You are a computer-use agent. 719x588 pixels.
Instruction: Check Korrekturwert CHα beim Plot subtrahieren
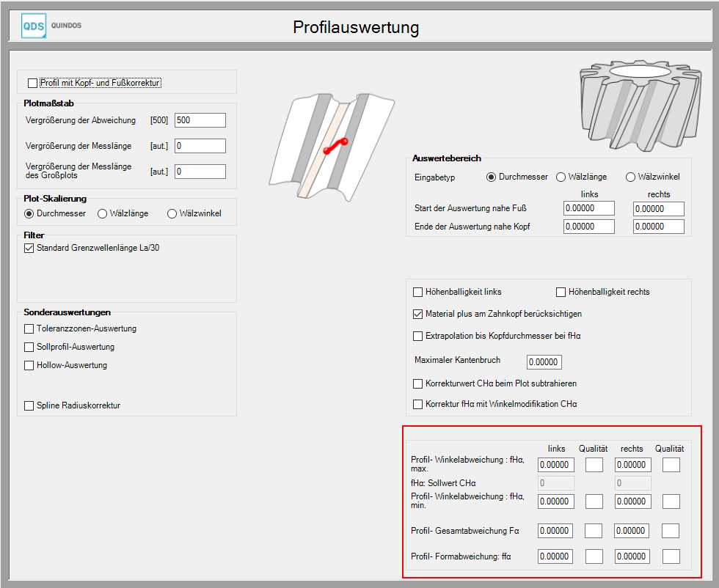coord(417,383)
